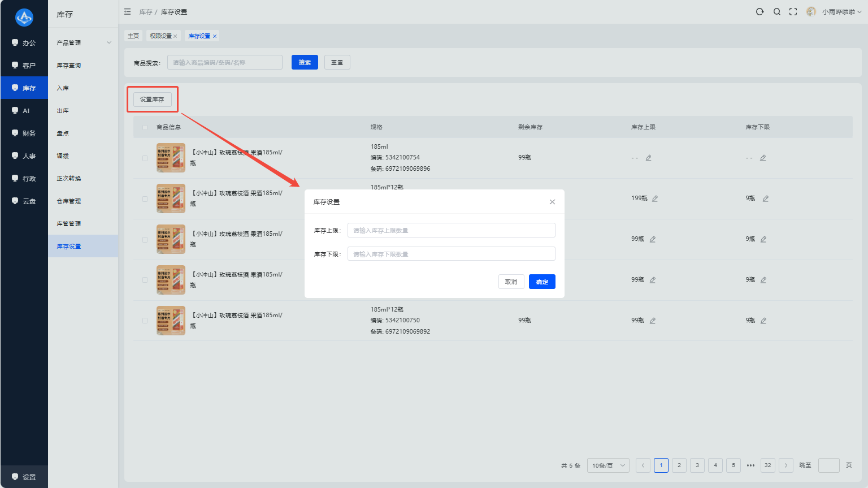This screenshot has width=868, height=488.
Task: Check the third product row checkbox
Action: click(x=145, y=240)
